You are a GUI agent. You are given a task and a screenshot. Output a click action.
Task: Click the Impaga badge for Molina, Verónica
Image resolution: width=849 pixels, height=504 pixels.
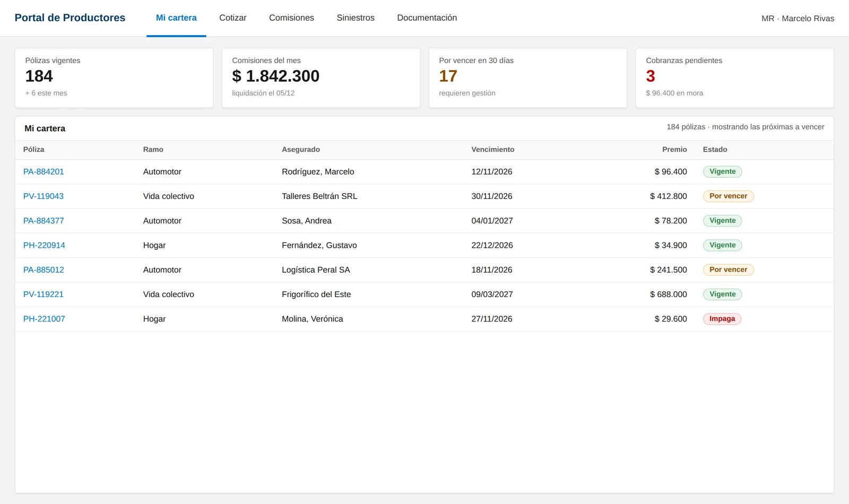pyautogui.click(x=722, y=319)
